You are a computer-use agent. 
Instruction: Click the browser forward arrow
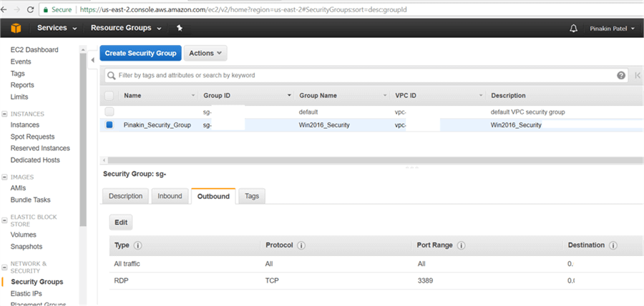pos(17,9)
